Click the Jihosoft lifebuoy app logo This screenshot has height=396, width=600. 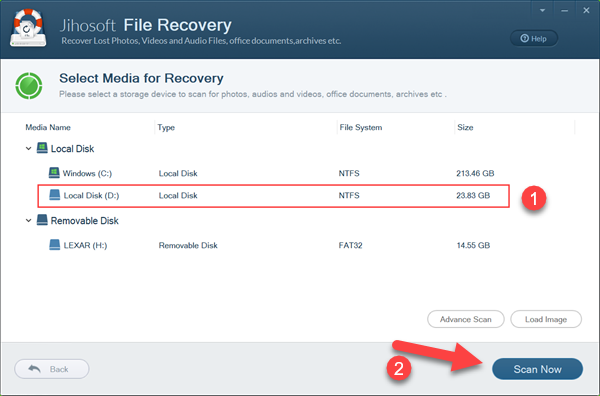28,28
